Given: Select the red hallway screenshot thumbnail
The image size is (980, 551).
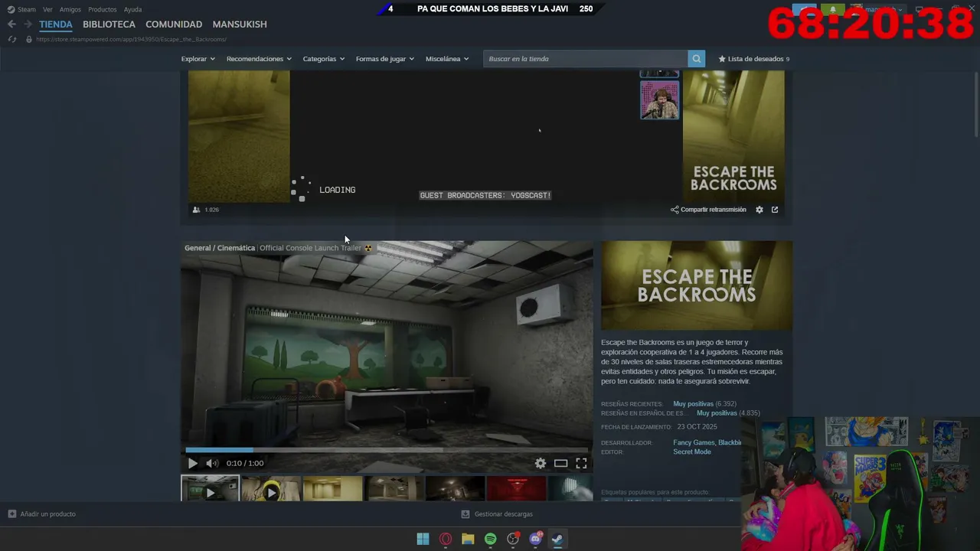Looking at the screenshot, I should tap(516, 488).
